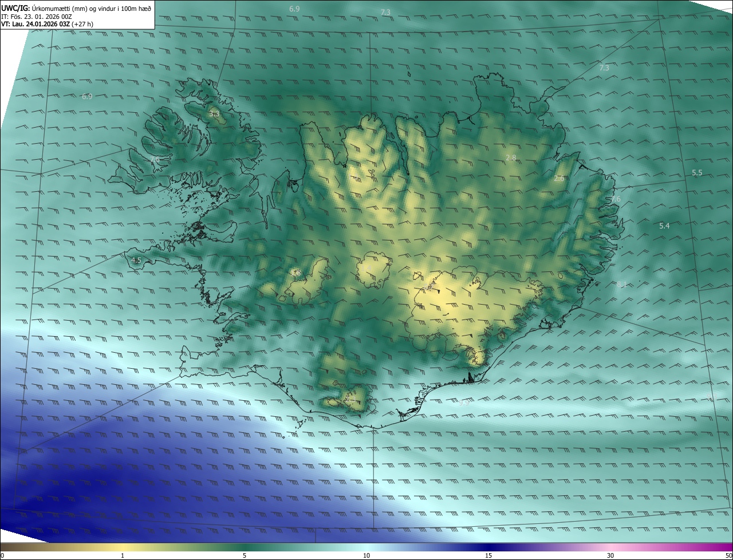Click the initial time "IT: Fös. 23. 01. 2026 00Z"
The height and width of the screenshot is (560, 733).
click(37, 17)
